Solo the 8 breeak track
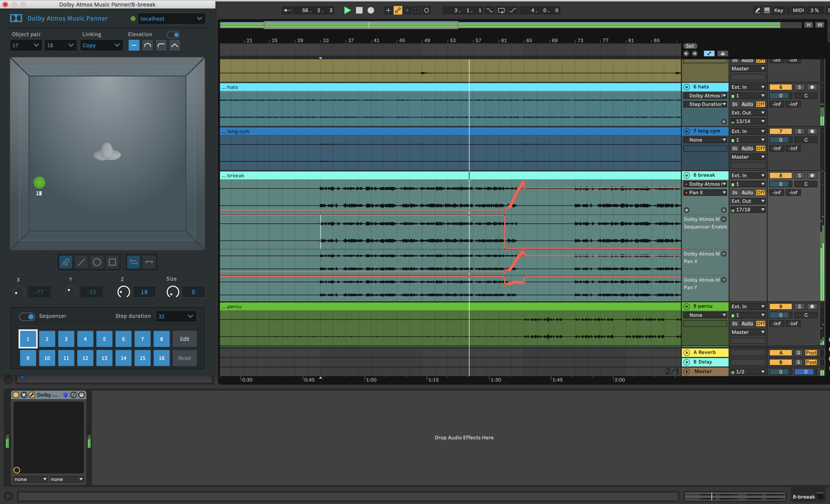 799,175
